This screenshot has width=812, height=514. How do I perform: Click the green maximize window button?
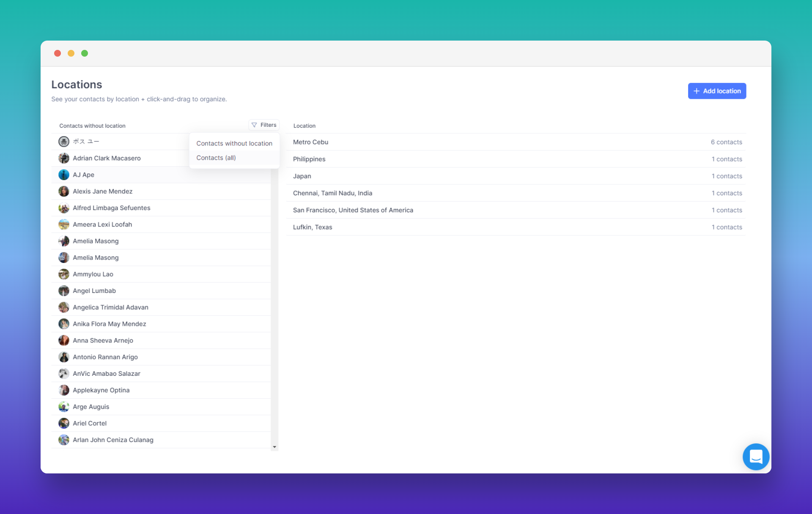point(85,53)
